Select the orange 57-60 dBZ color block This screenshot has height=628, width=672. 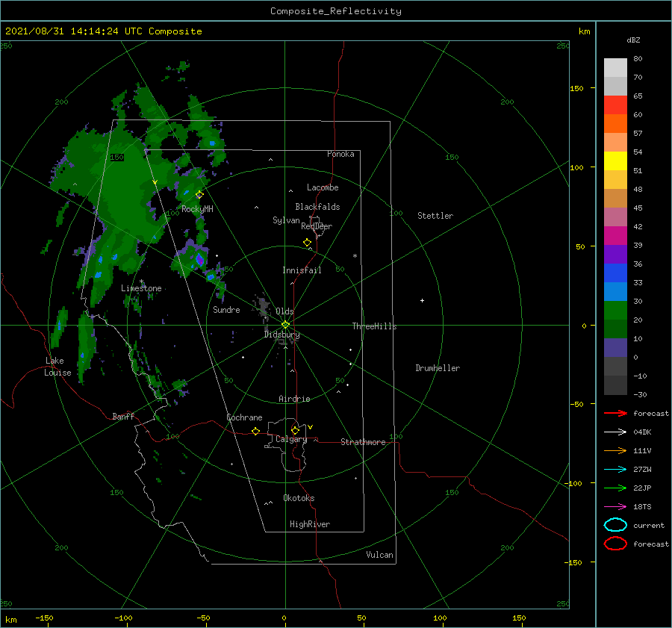point(615,123)
